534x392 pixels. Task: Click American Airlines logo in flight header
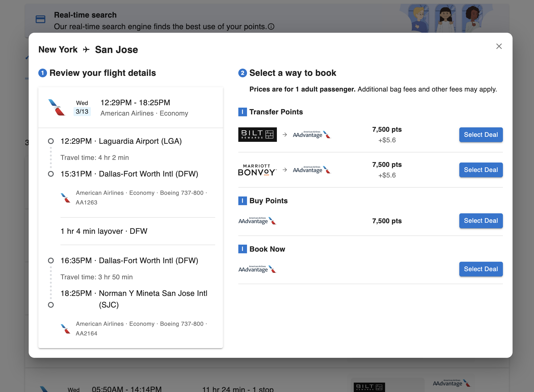[x=57, y=107]
